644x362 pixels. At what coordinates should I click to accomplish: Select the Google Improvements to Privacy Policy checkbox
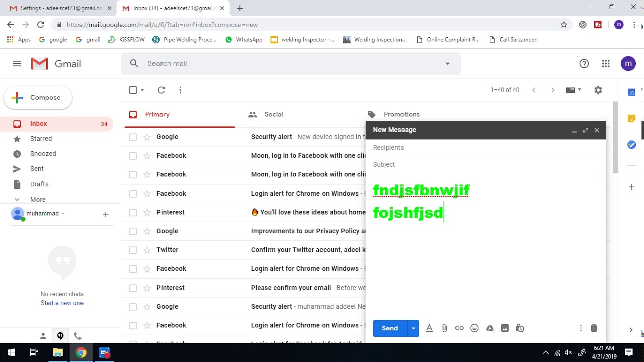(133, 231)
